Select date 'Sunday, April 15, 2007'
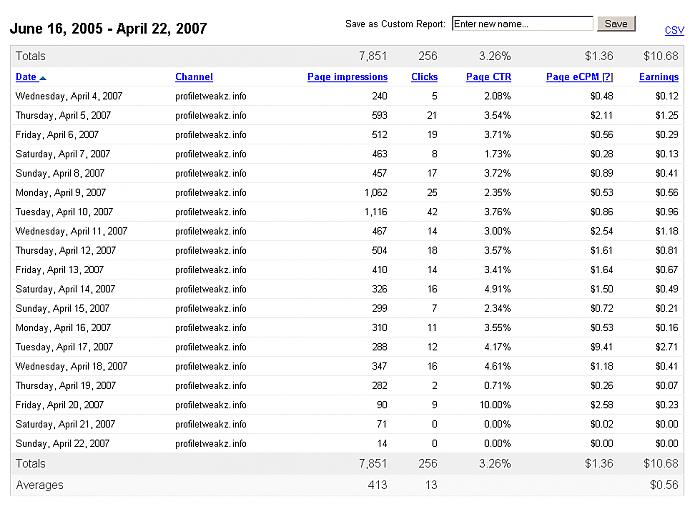 (62, 309)
